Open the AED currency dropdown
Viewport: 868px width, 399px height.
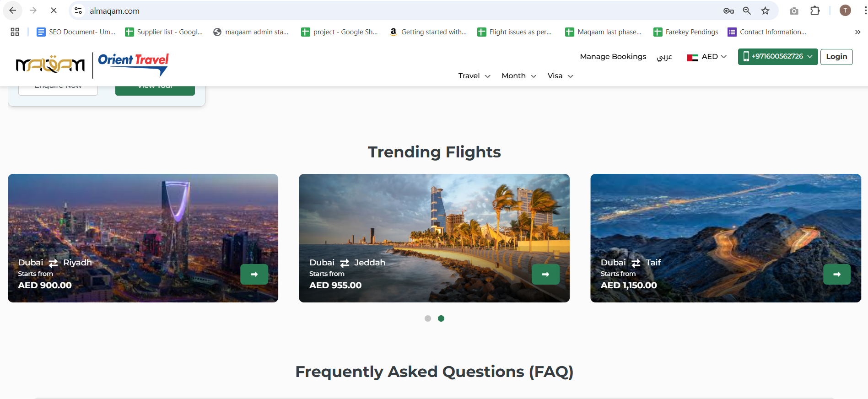pos(707,57)
